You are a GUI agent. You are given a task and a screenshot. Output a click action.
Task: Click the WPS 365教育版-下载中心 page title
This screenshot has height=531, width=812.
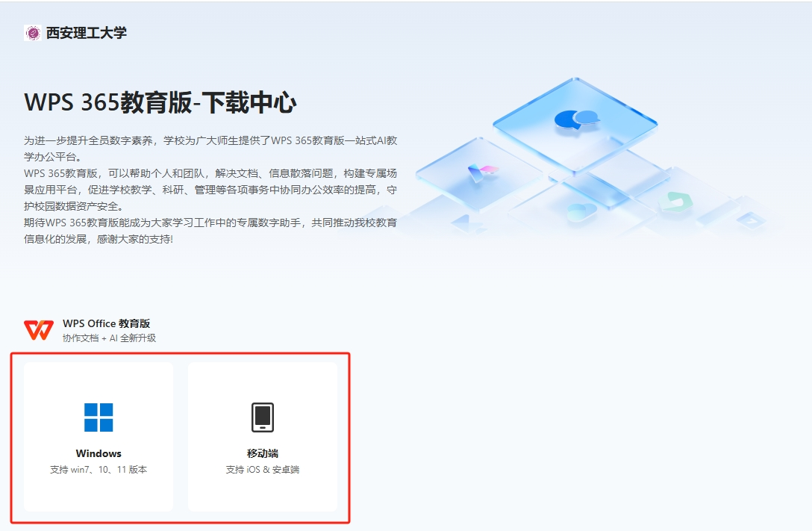[160, 102]
